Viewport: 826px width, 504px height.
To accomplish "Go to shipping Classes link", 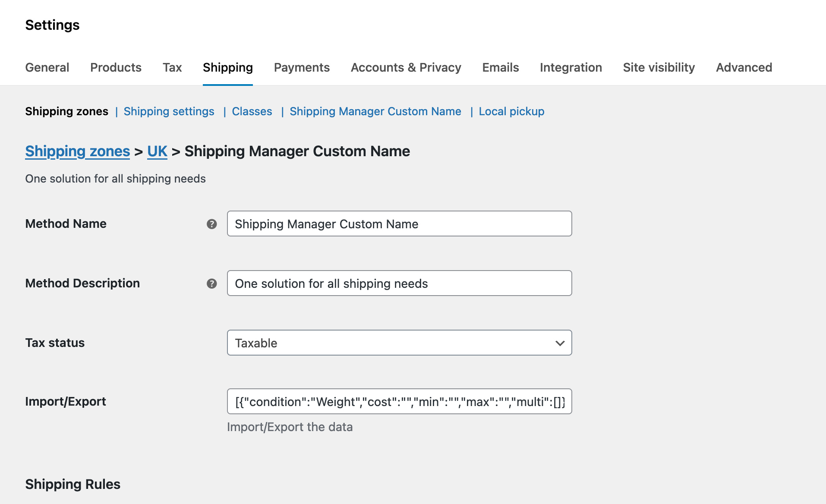I will click(x=252, y=111).
